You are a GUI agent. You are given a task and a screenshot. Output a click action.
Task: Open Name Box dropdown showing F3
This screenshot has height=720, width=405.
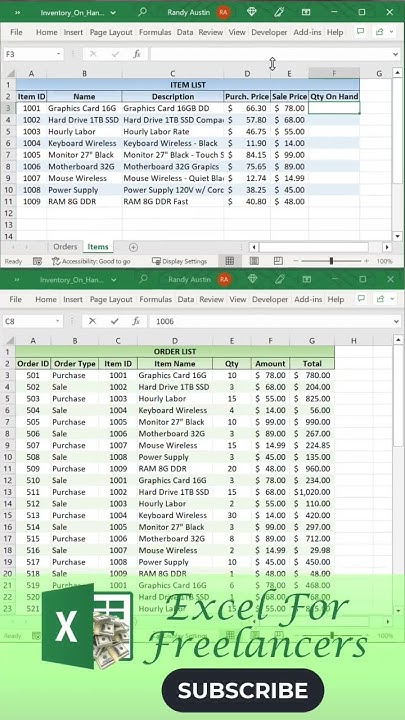pyautogui.click(x=58, y=54)
